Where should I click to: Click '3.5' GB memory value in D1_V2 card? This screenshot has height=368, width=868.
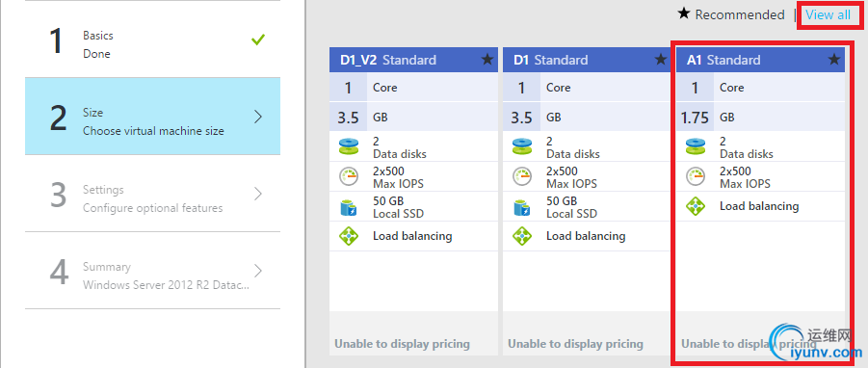(348, 118)
